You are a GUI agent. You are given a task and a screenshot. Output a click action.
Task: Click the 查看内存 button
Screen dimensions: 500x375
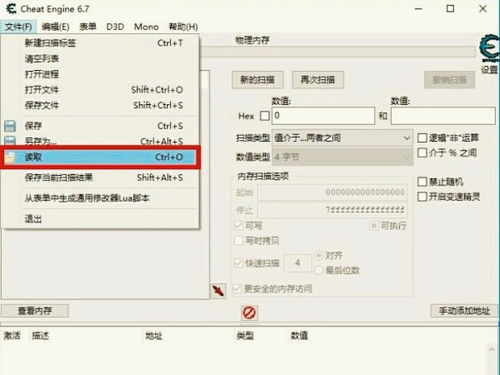(35, 311)
